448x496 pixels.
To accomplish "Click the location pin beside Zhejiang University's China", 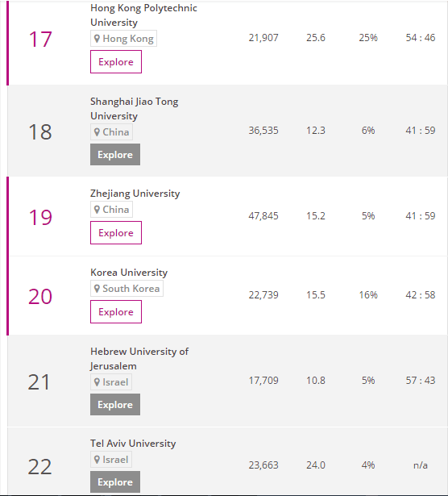I will pos(97,210).
